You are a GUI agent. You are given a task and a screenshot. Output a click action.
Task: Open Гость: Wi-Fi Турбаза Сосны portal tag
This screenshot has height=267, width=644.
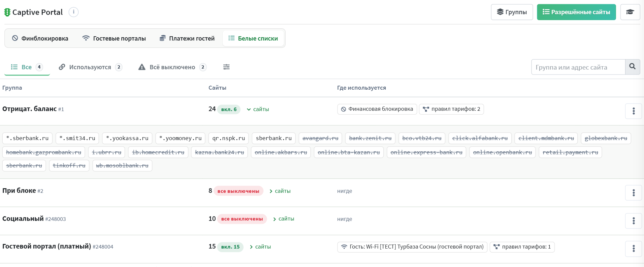pyautogui.click(x=412, y=247)
